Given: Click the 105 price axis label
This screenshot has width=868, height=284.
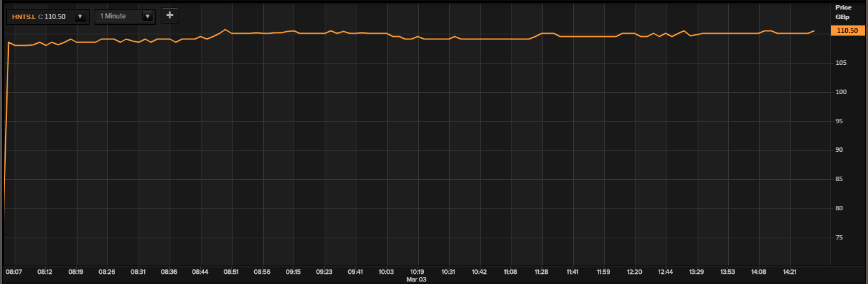Looking at the screenshot, I should point(840,63).
